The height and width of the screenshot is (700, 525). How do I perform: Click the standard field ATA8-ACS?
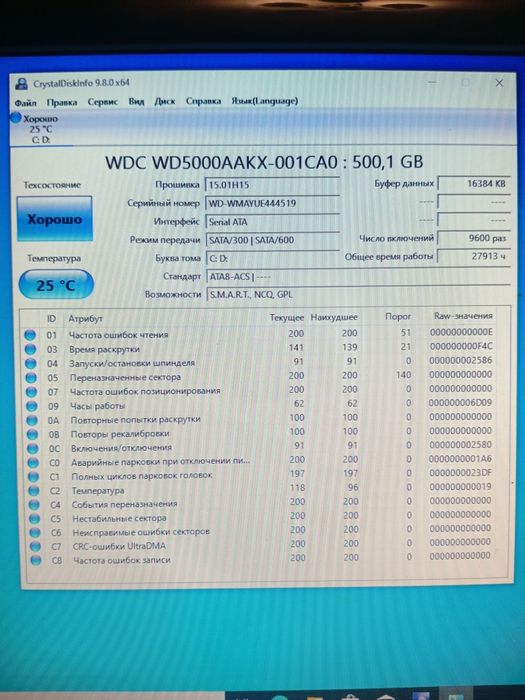click(358, 276)
